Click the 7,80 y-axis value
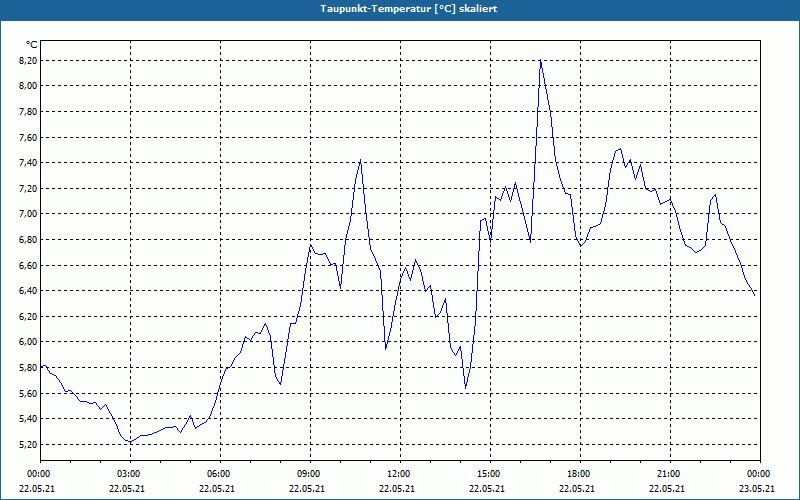The height and width of the screenshot is (500, 800). click(x=29, y=111)
